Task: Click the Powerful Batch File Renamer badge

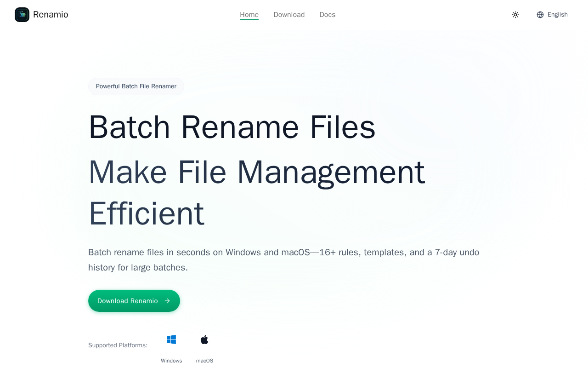Action: tap(136, 86)
